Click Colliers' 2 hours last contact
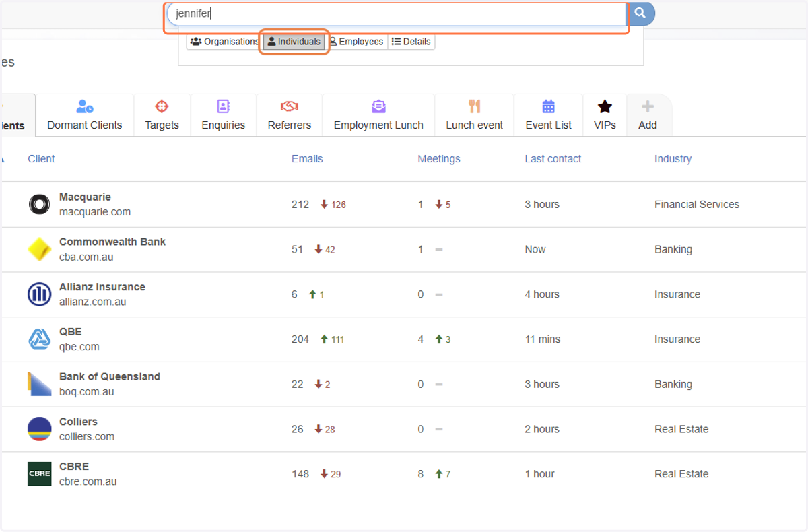Image resolution: width=808 pixels, height=532 pixels. (x=542, y=429)
